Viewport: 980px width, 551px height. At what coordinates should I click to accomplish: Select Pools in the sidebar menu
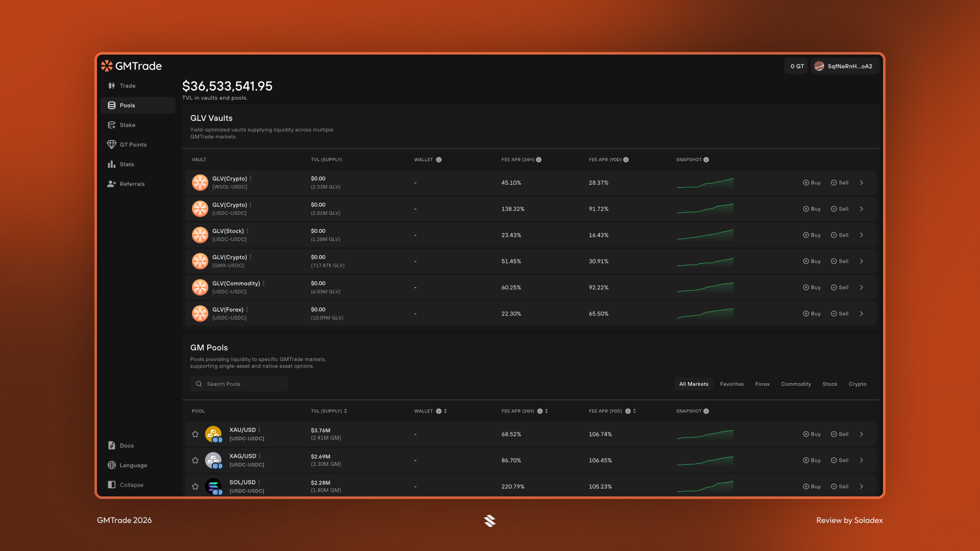click(138, 105)
